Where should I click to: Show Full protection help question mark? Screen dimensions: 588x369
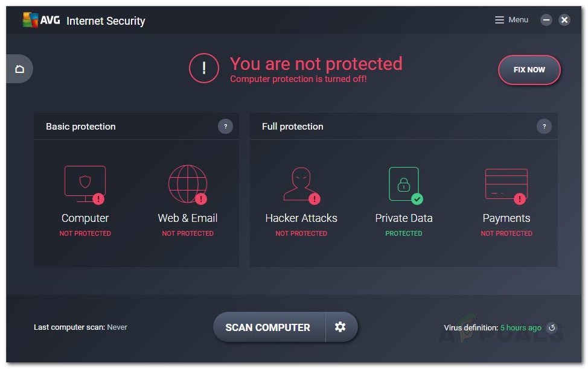(544, 127)
